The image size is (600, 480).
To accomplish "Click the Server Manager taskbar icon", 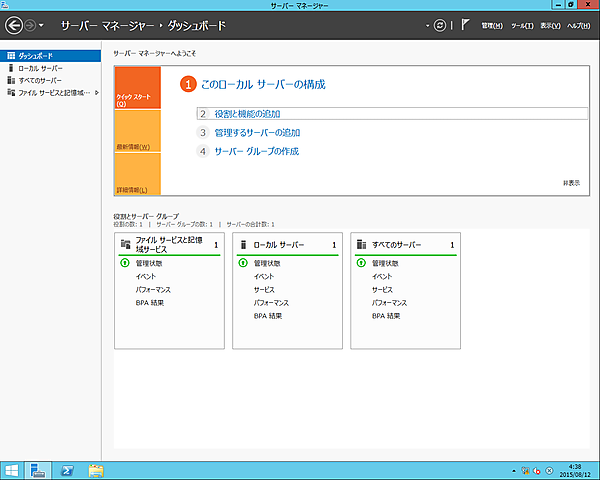I will tap(38, 469).
